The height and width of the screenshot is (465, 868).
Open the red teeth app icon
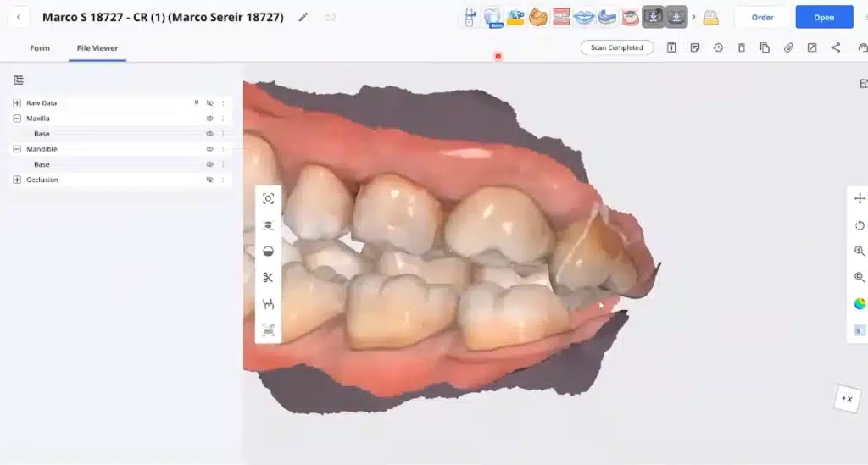561,17
